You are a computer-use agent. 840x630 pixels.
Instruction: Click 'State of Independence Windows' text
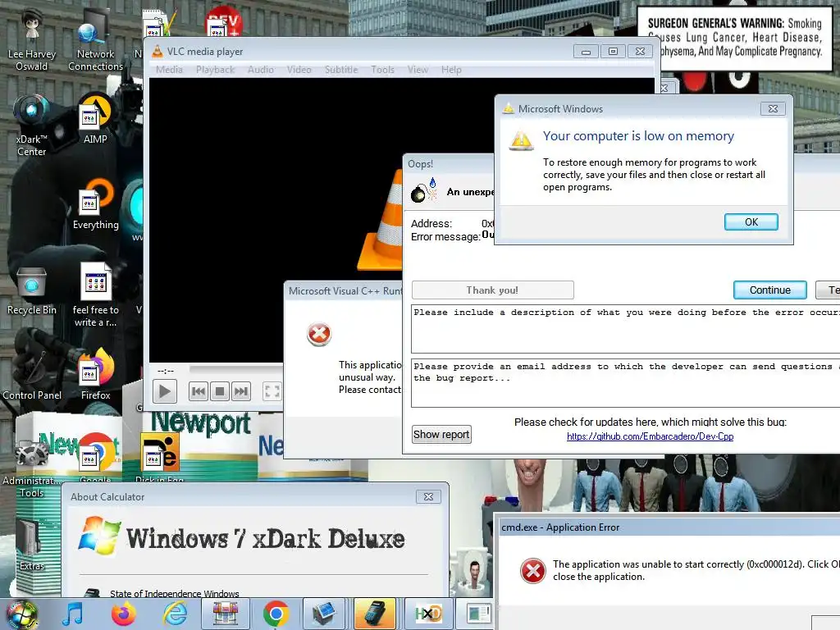coord(175,594)
